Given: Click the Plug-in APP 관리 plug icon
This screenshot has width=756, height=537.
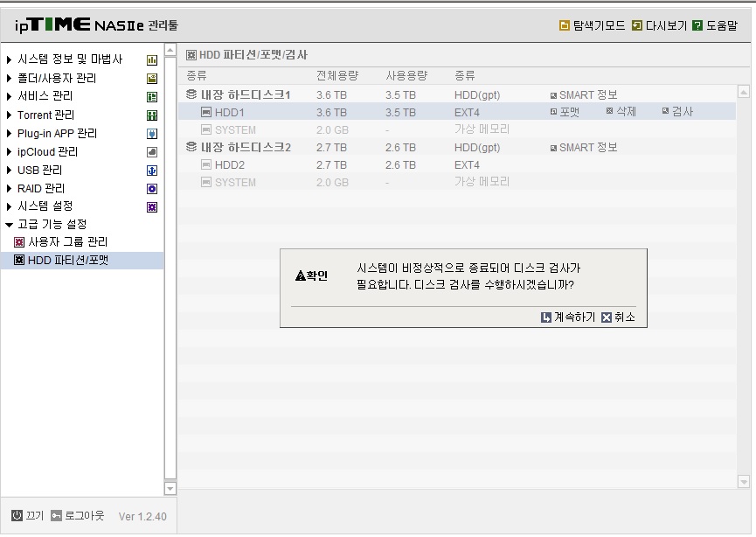Looking at the screenshot, I should [152, 134].
